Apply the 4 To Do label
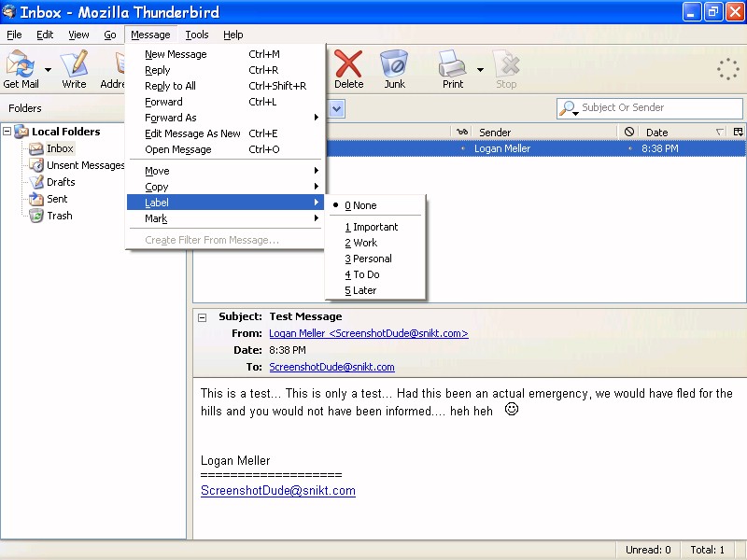747x560 pixels. [x=375, y=274]
